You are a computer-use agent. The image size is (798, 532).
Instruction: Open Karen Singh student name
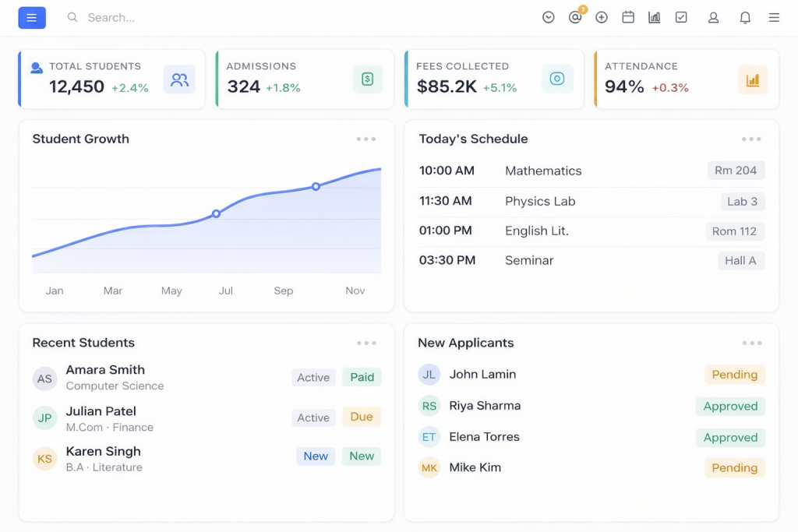(x=104, y=451)
